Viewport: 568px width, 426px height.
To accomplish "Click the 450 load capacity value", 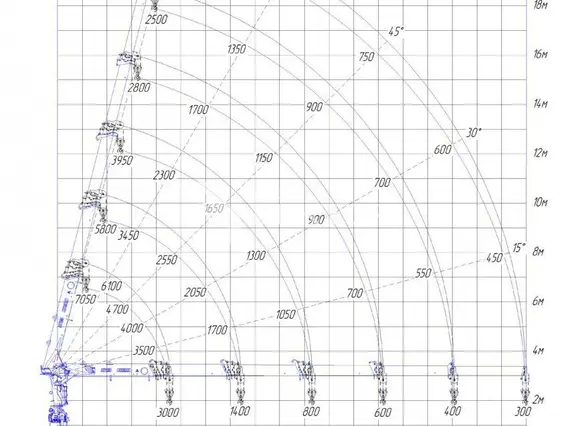I will (x=494, y=258).
